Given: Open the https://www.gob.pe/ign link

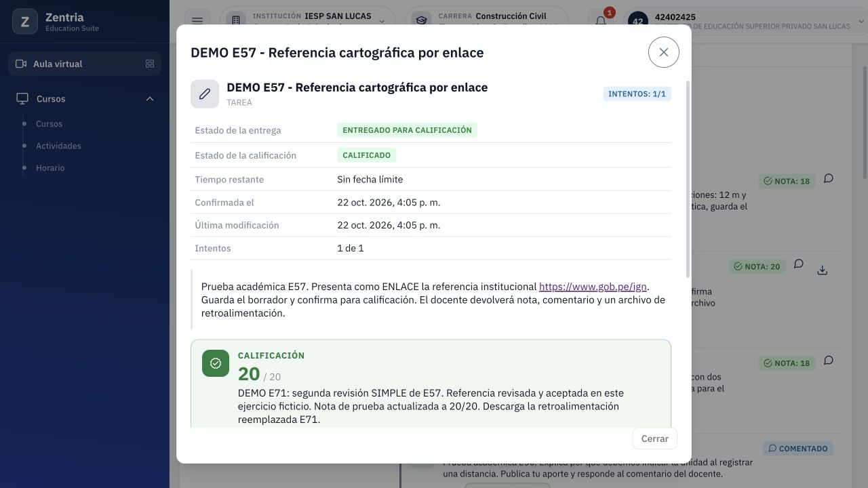Looking at the screenshot, I should 593,287.
